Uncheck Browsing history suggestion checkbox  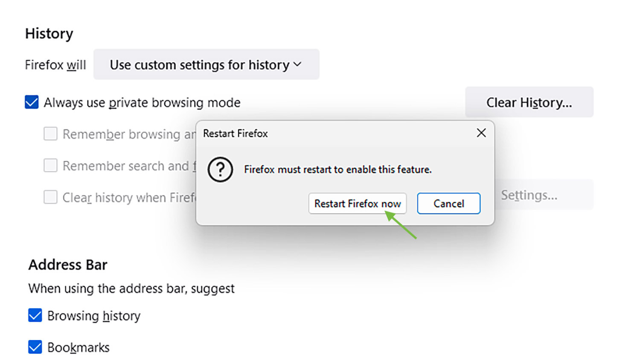35,316
